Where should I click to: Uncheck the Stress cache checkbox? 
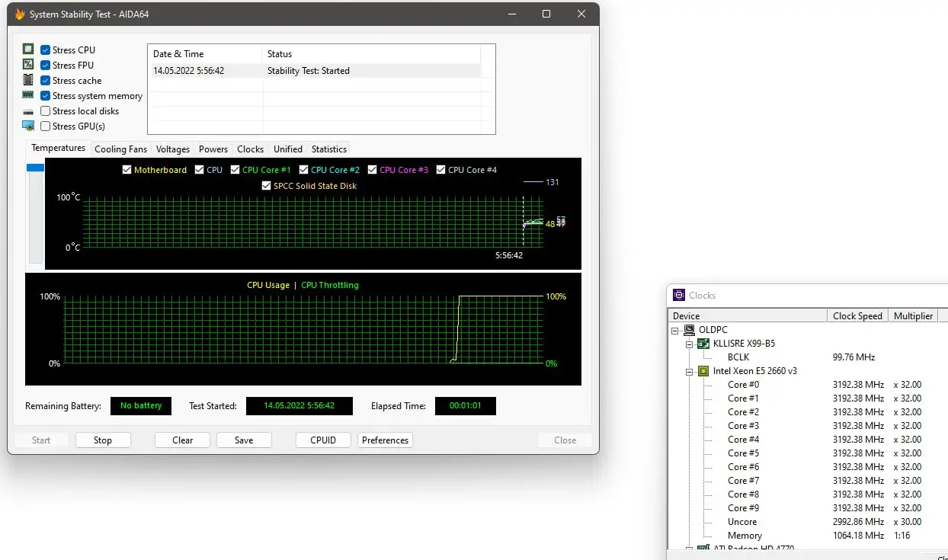(46, 80)
